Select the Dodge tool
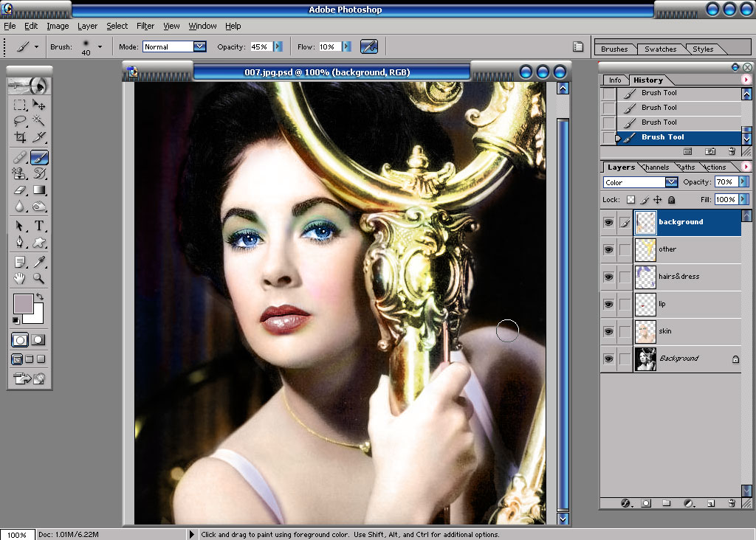Viewport: 756px width, 540px height. pos(39,207)
